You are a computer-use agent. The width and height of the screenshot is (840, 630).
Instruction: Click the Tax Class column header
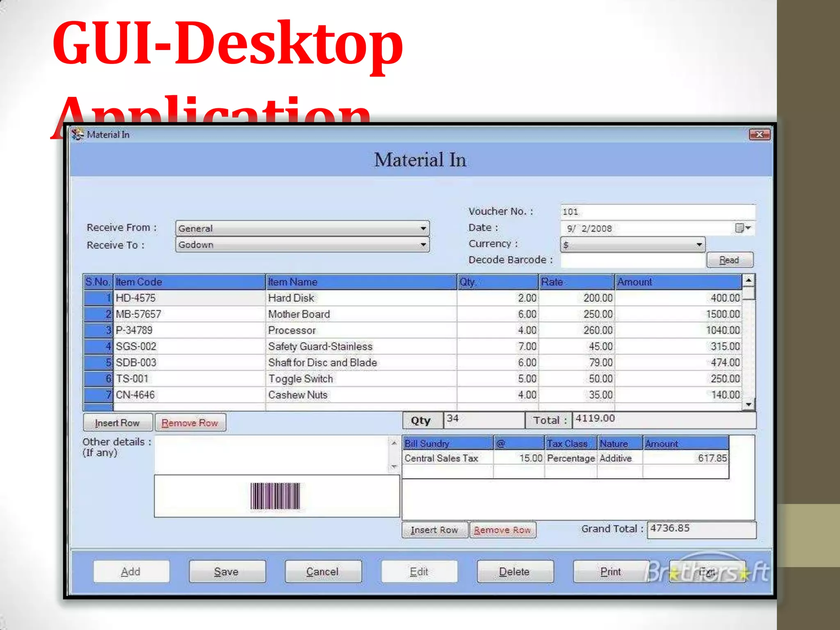571,443
